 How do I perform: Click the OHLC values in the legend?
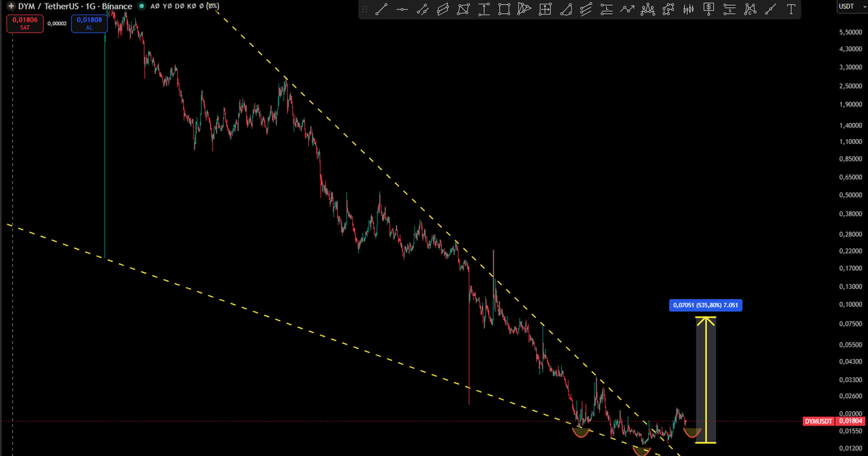coord(184,6)
